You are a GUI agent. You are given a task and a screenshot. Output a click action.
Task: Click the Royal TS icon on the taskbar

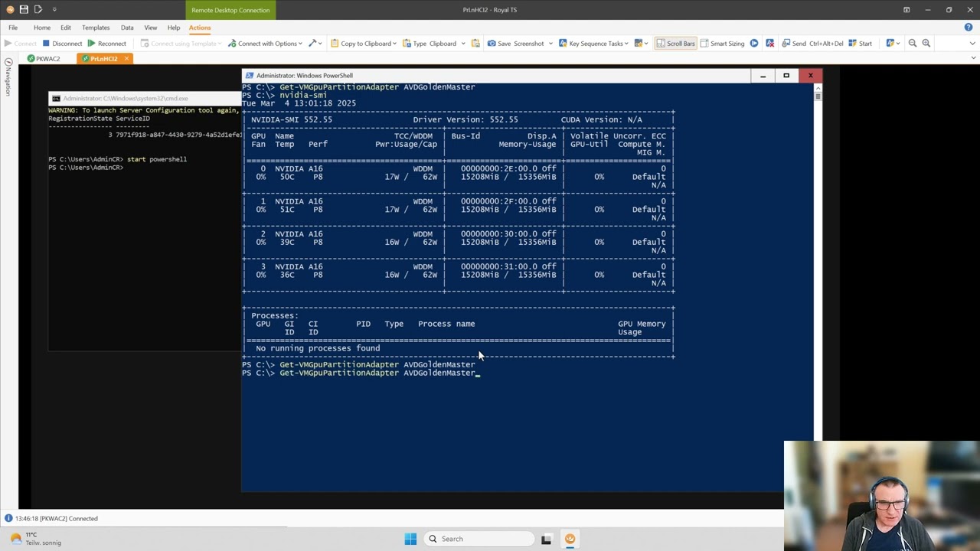pyautogui.click(x=570, y=539)
